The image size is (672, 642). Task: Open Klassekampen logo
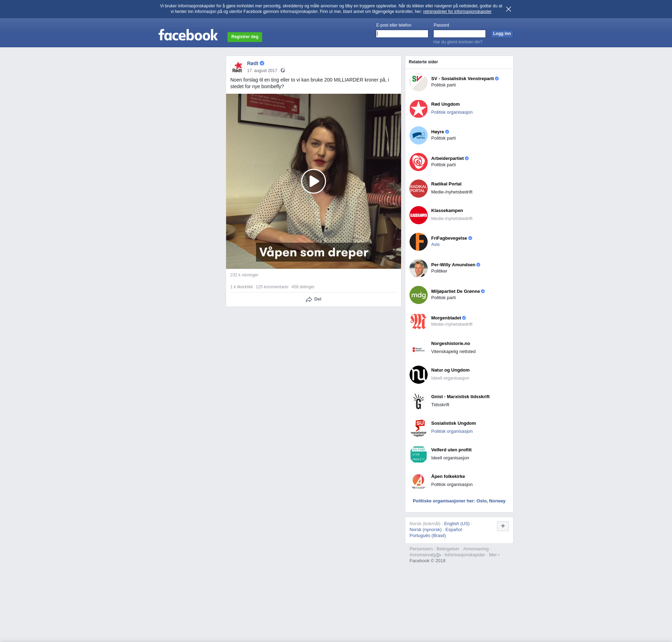coord(419,215)
